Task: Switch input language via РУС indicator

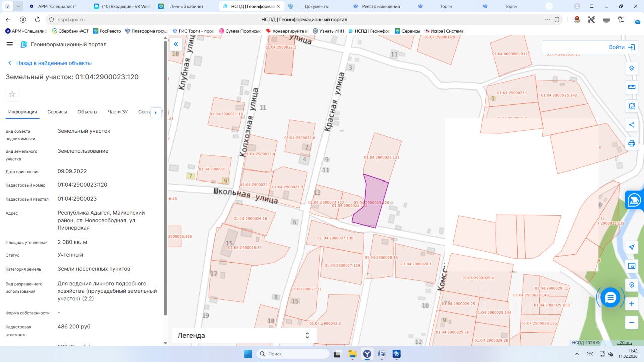Action: [590, 354]
